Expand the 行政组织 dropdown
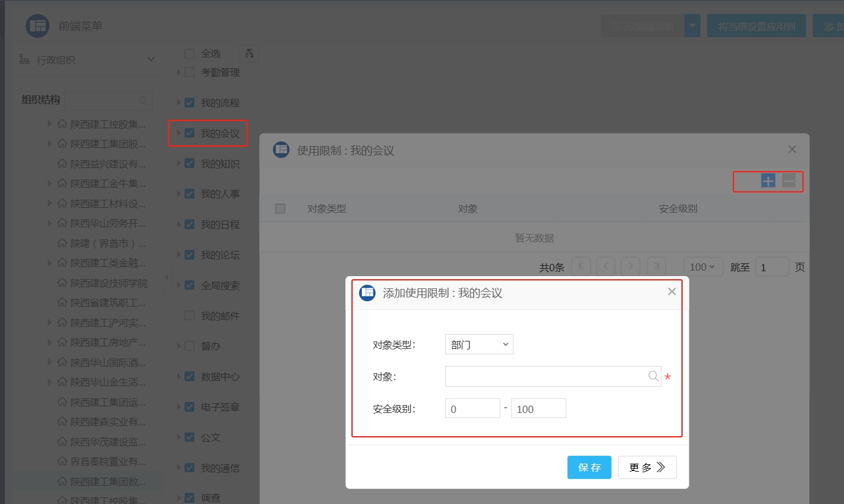This screenshot has height=504, width=844. (150, 59)
